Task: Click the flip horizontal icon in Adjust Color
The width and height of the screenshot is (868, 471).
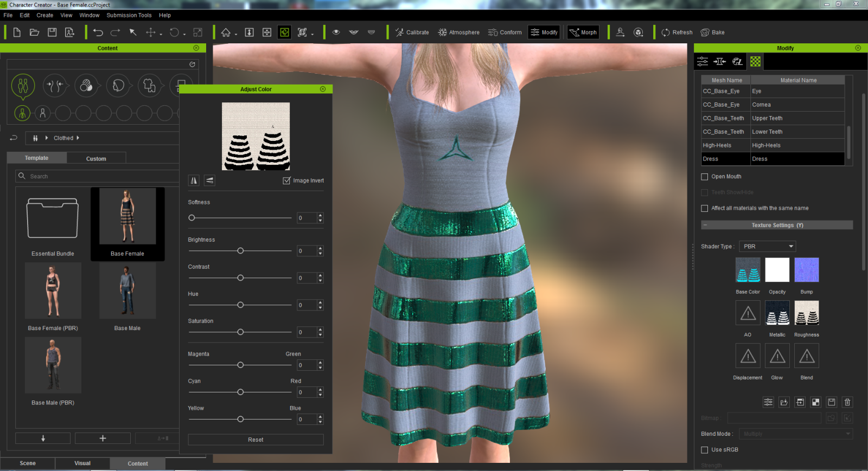Action: pyautogui.click(x=194, y=180)
